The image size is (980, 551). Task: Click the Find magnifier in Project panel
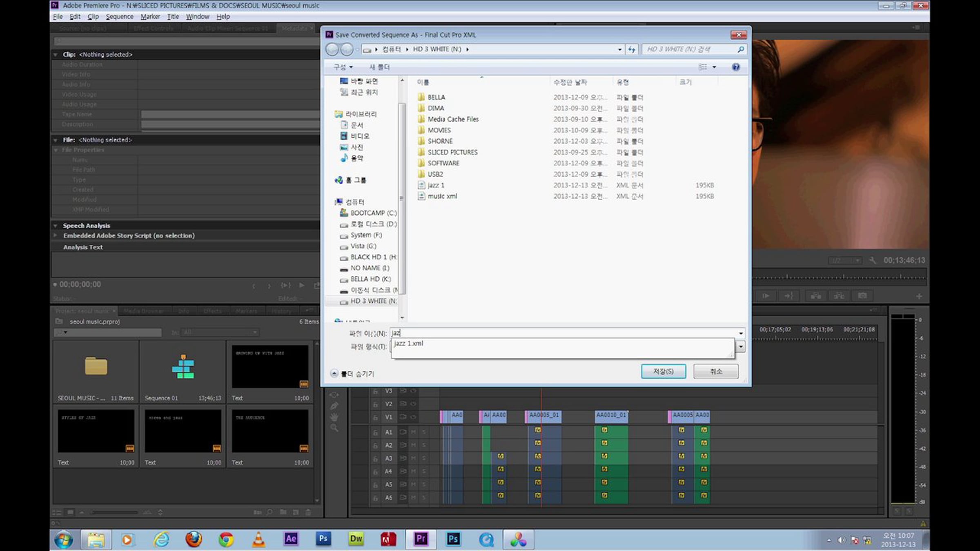click(269, 512)
